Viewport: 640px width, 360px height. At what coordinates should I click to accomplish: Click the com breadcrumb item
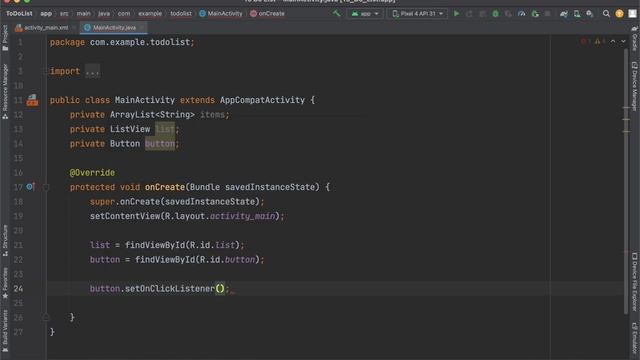tap(124, 13)
